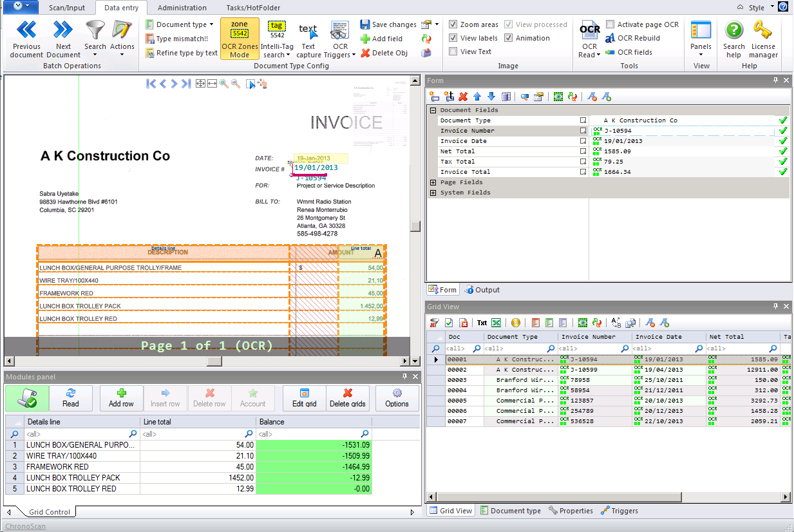Collapse the Document Fields group
The image size is (794, 532).
tap(433, 110)
